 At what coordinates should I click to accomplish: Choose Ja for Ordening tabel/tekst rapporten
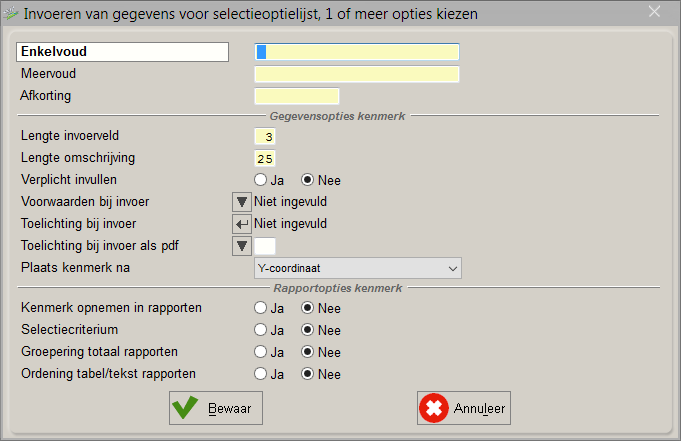point(261,374)
